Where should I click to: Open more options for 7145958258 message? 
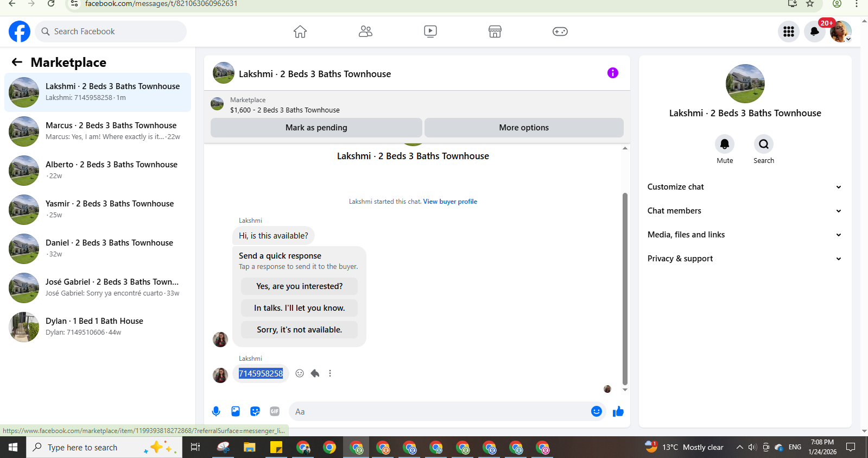coord(330,373)
